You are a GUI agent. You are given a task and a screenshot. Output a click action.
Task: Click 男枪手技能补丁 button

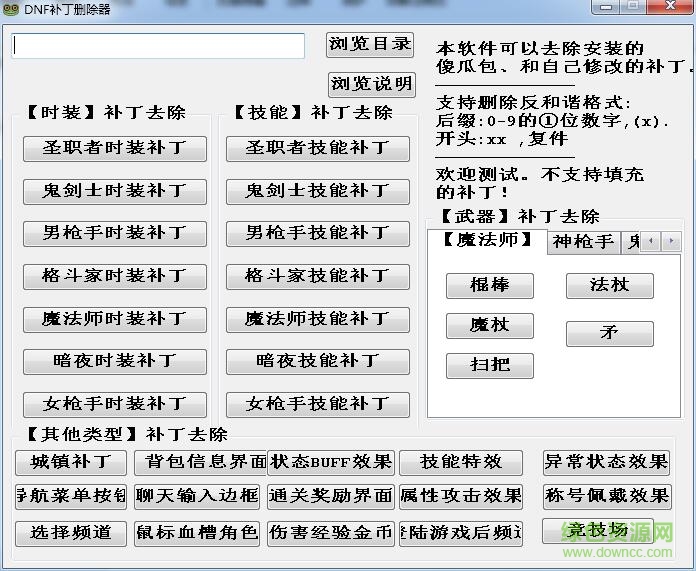(x=318, y=234)
